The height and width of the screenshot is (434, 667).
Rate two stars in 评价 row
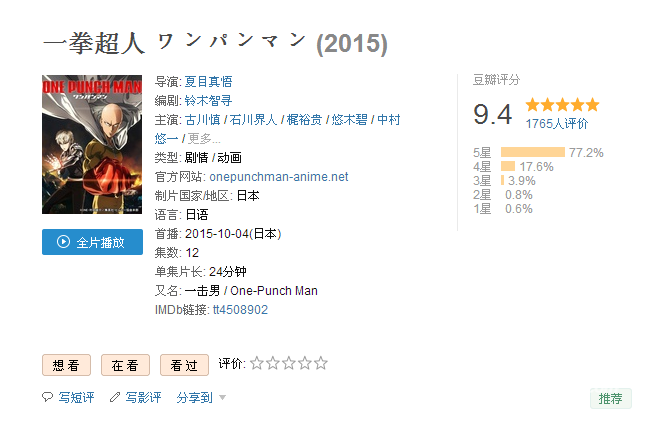click(273, 363)
